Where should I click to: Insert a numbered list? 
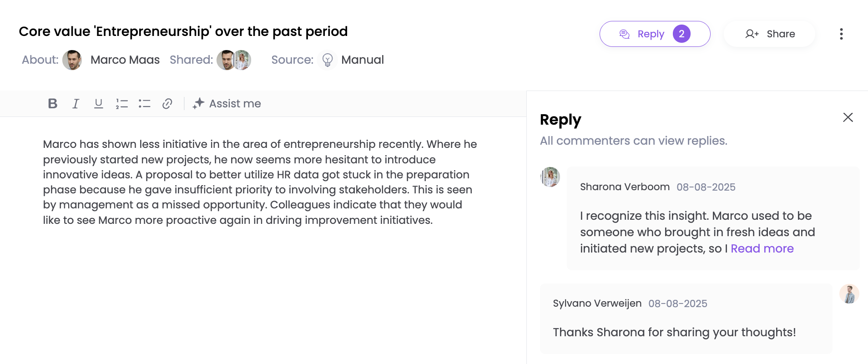[121, 104]
